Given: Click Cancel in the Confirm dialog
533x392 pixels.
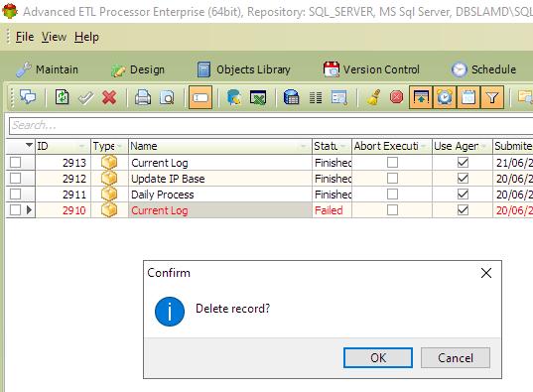Looking at the screenshot, I should (x=456, y=357).
